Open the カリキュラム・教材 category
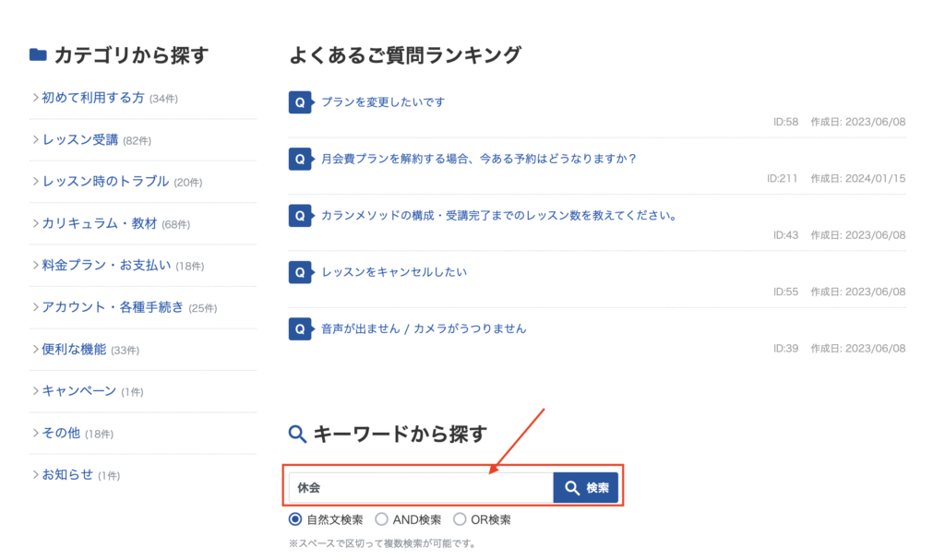The image size is (945, 560). (x=100, y=223)
